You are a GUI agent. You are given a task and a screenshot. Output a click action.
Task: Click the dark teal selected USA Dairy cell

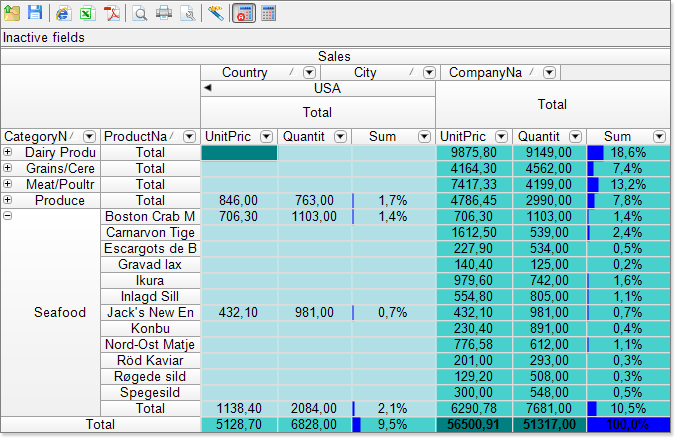(x=239, y=153)
